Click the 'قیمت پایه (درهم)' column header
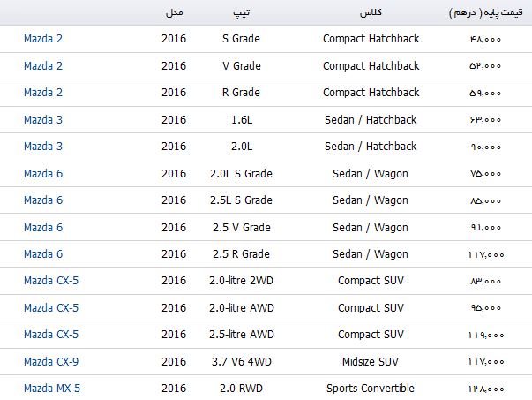The image size is (532, 400). coord(486,13)
